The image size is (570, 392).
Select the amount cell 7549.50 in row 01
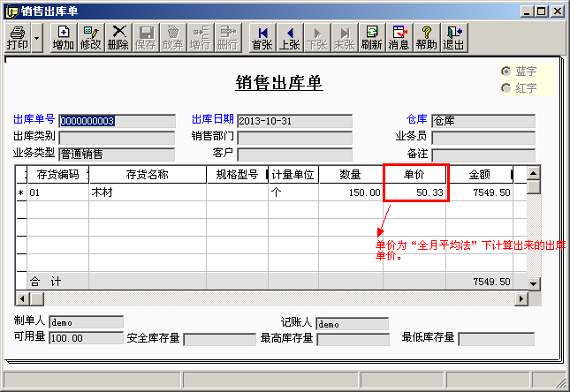pyautogui.click(x=480, y=192)
